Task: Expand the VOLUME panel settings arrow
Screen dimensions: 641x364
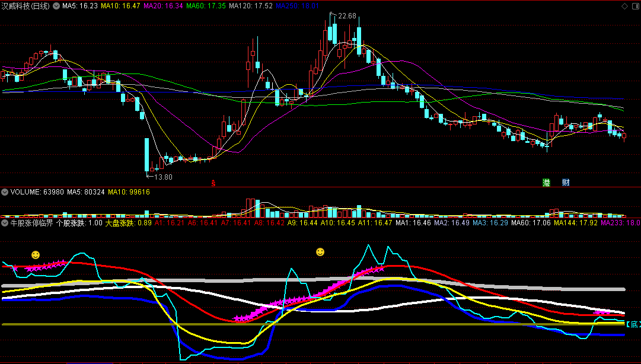Action: point(5,192)
